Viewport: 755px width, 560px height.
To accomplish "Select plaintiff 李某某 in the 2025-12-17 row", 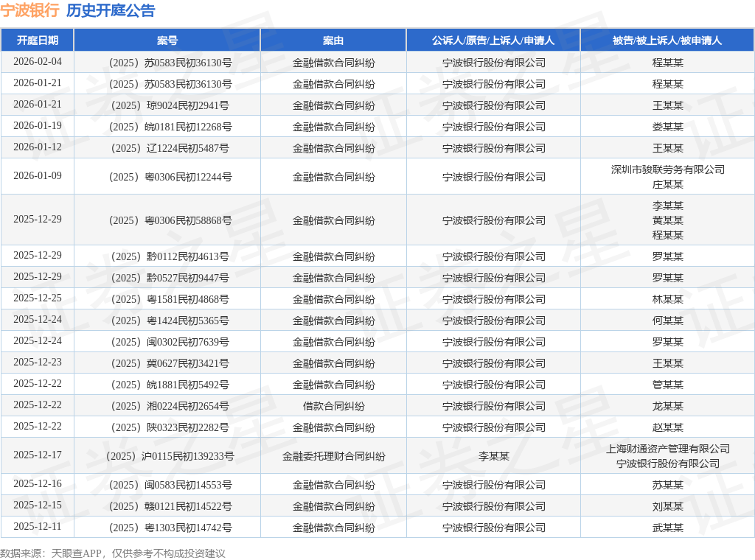I will [x=493, y=456].
